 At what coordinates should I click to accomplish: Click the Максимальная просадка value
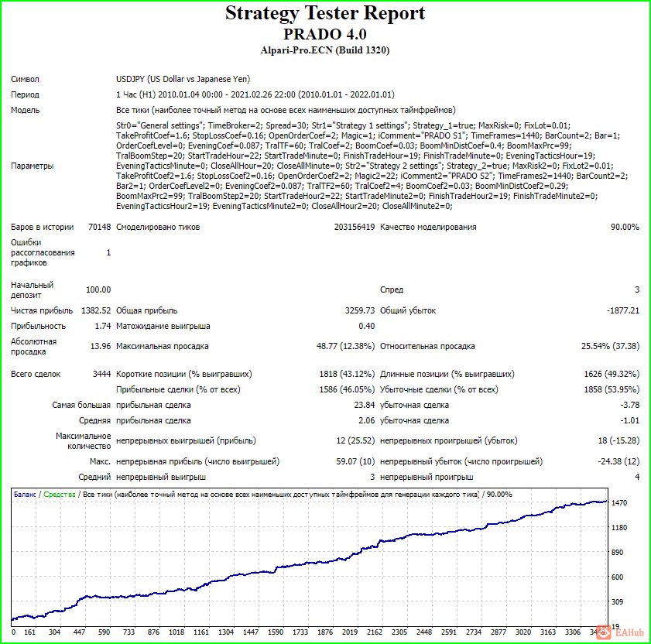coord(345,346)
